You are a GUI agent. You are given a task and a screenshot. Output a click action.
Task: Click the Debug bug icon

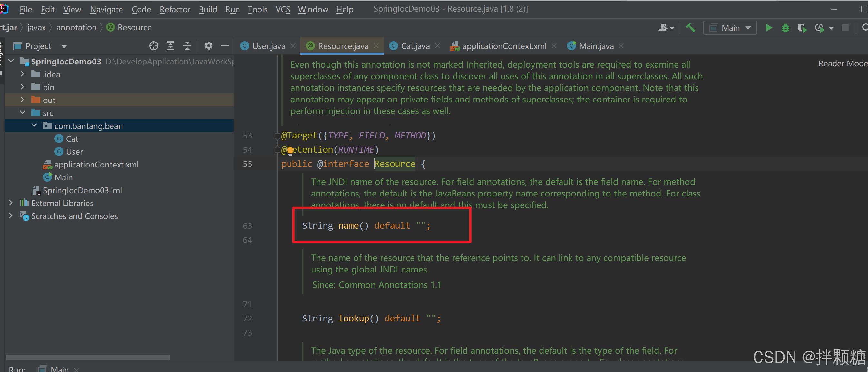point(785,28)
